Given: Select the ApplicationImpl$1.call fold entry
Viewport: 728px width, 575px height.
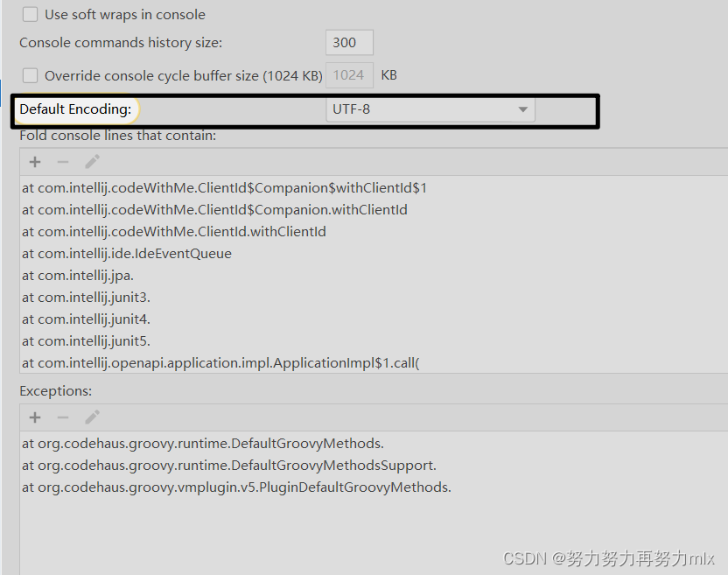Looking at the screenshot, I should [x=220, y=362].
